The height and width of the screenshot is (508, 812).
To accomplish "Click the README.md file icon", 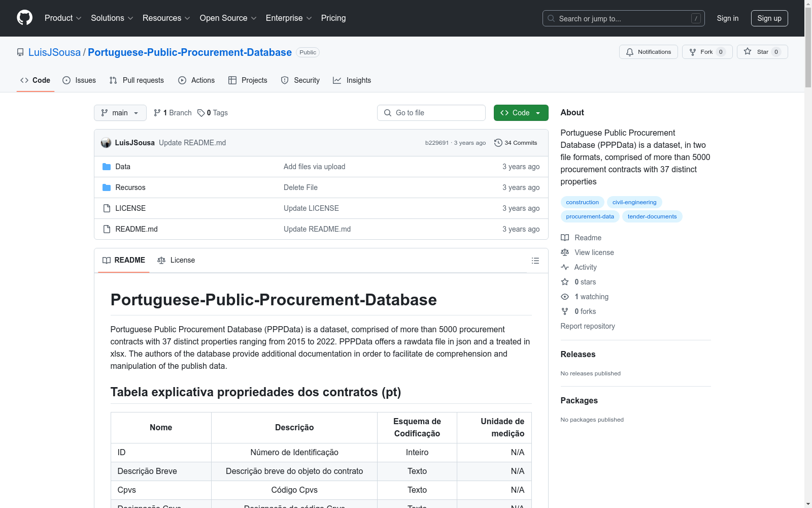I will pos(107,229).
